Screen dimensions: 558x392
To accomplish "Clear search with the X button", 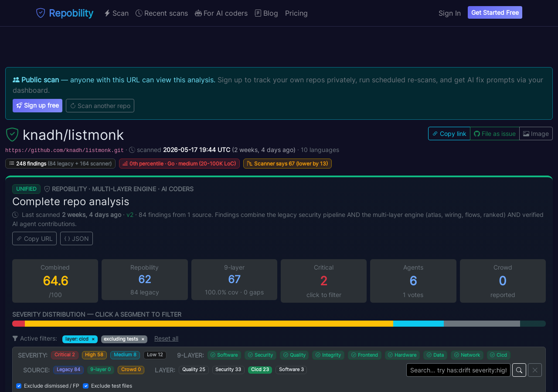I will [535, 370].
